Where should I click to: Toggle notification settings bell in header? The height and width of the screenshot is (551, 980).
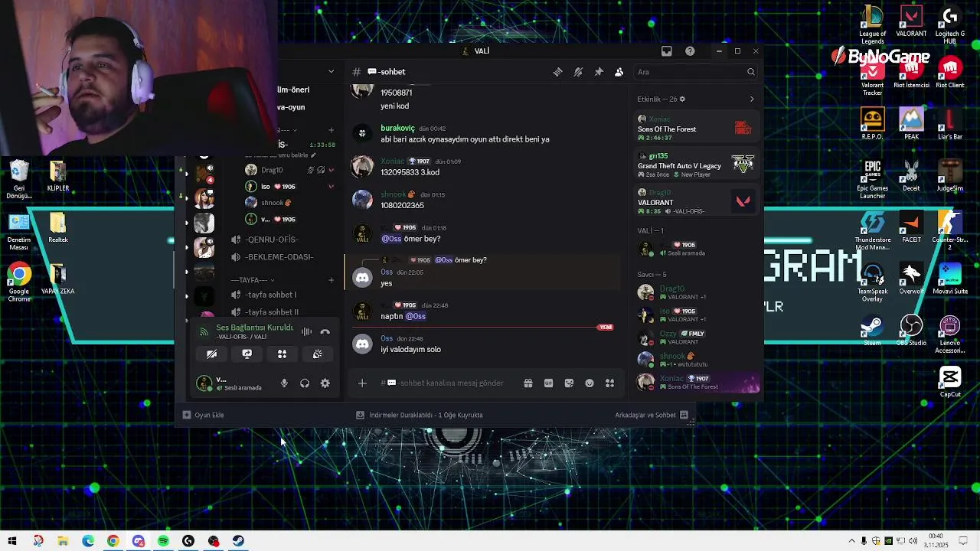pyautogui.click(x=578, y=72)
